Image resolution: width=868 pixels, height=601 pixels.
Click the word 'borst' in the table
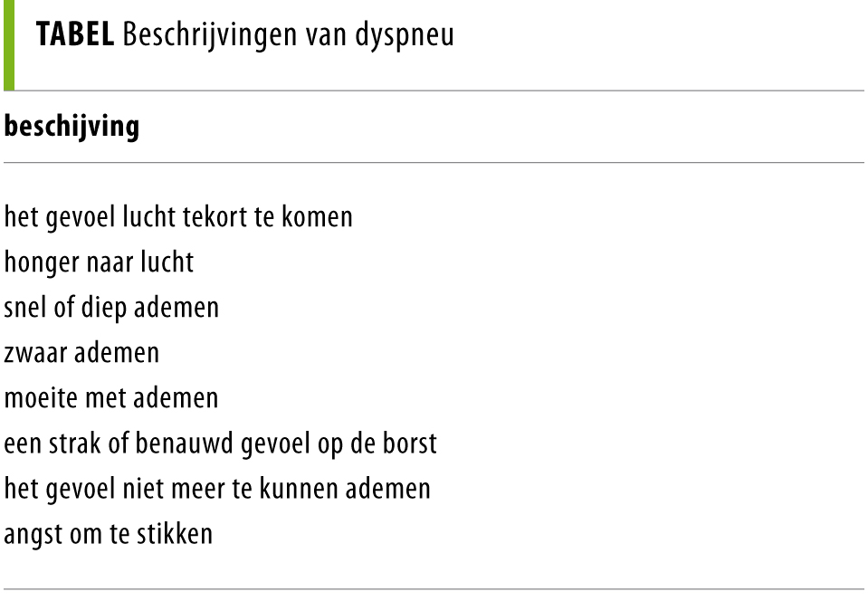click(410, 443)
